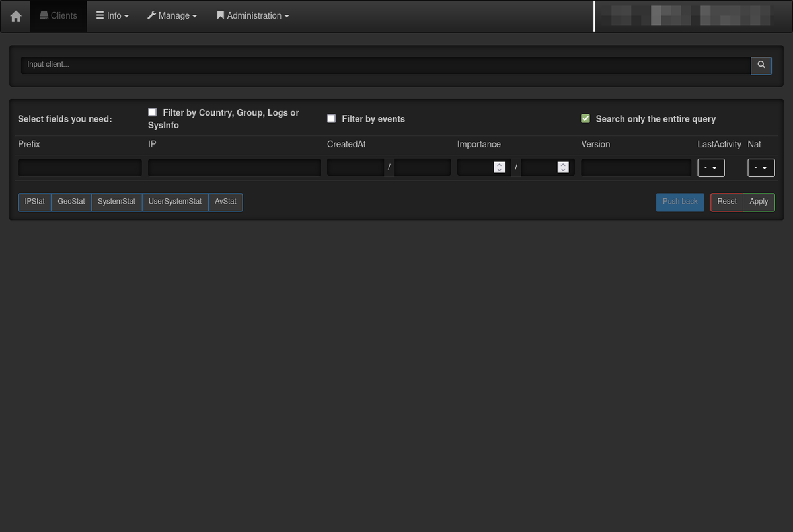Open the Nat dropdown

761,168
